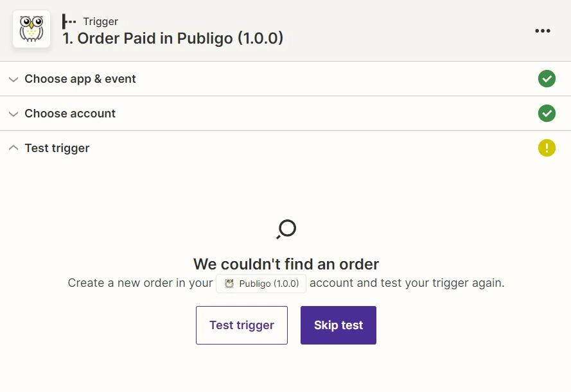The width and height of the screenshot is (571, 392).
Task: Expand the Choose app & event chevron
Action: pos(13,80)
